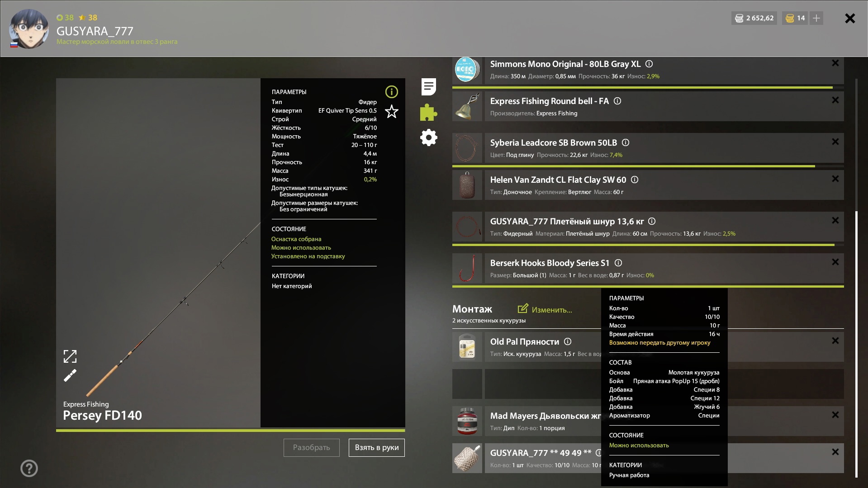Remove the Helen Van Zandt CL Flat Clay sinker

pos(835,179)
